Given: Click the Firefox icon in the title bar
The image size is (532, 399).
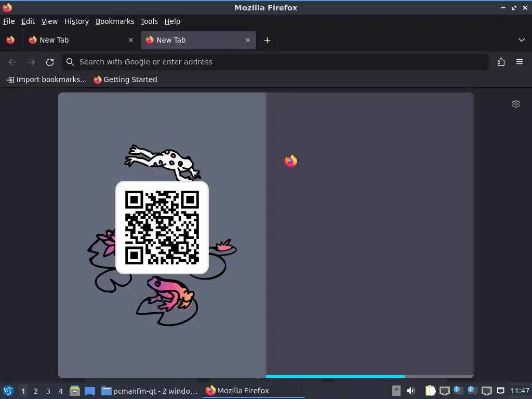Looking at the screenshot, I should 7,7.
